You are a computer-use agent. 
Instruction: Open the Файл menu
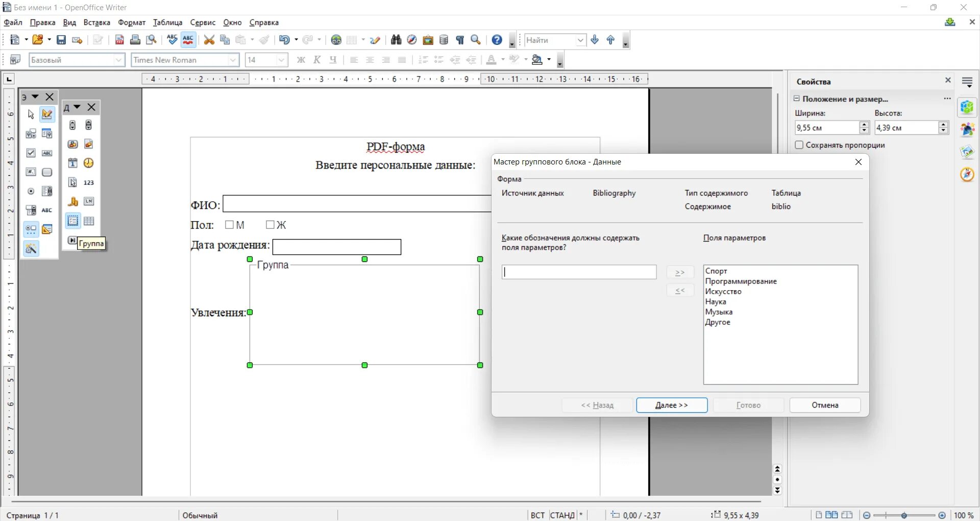click(x=13, y=22)
